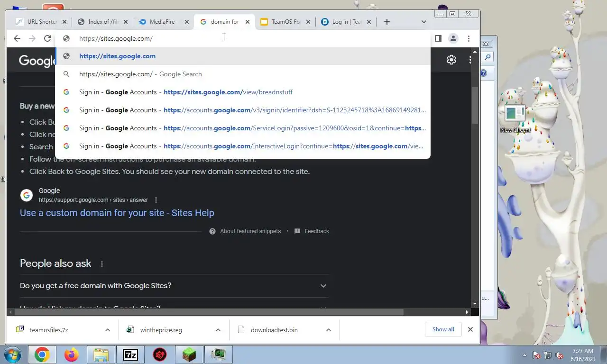Screen dimensions: 607x364
Task: Open Google search settings gear
Action: [451, 60]
